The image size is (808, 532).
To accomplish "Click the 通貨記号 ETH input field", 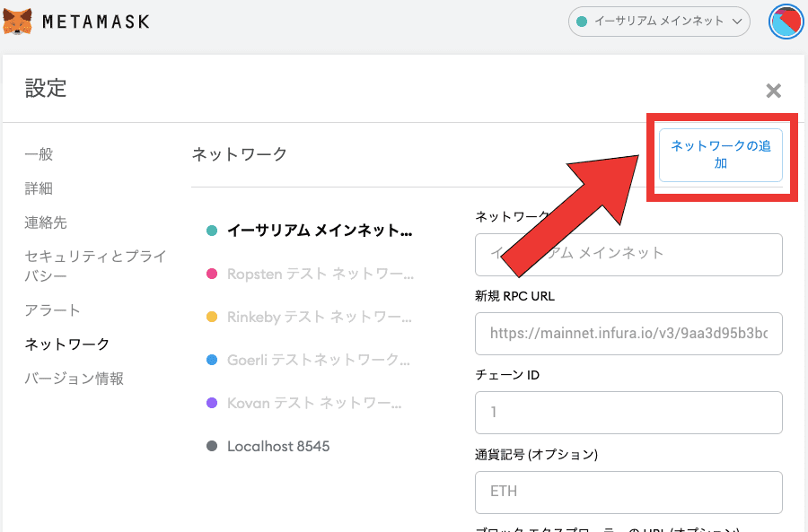I will (x=628, y=493).
